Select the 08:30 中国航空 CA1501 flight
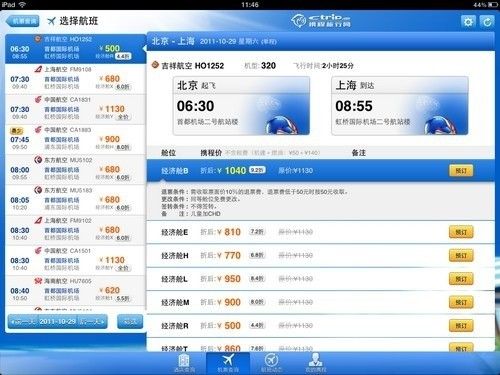Image resolution: width=500 pixels, height=375 pixels. coord(76,260)
